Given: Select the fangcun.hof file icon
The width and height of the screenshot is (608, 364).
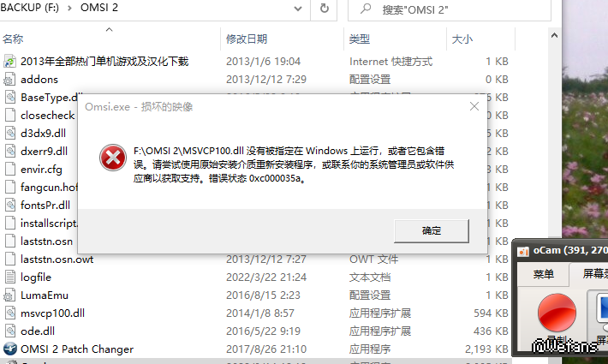Looking at the screenshot, I should click(x=9, y=187).
